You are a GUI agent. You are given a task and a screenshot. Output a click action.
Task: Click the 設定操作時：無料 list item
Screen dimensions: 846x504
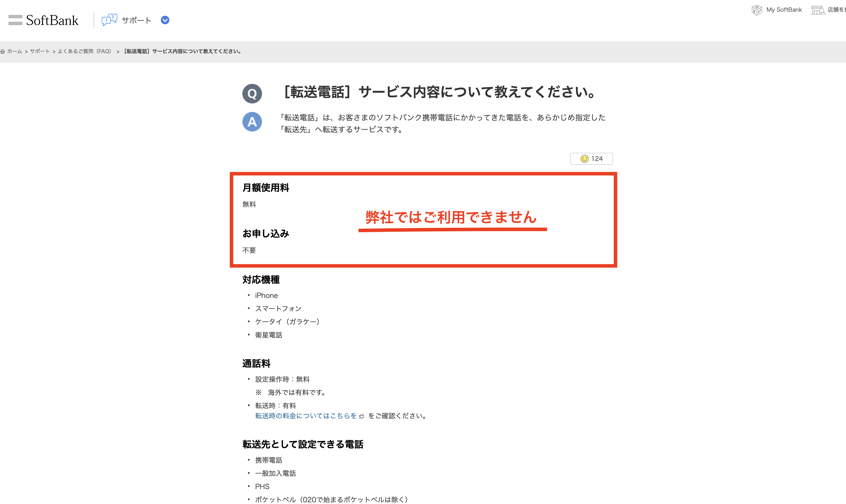point(282,379)
